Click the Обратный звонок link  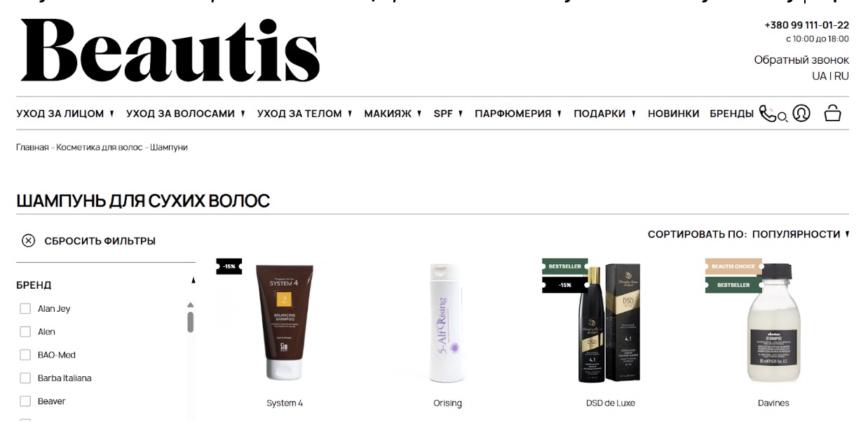pos(801,60)
